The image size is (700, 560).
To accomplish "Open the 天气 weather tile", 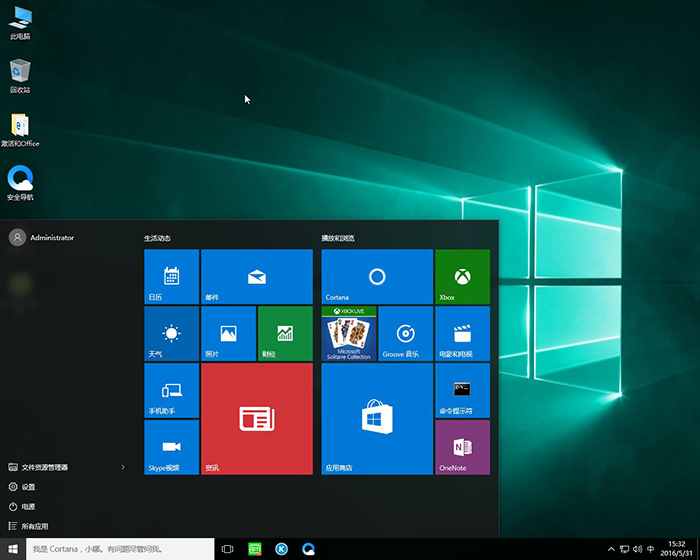I will (x=171, y=334).
